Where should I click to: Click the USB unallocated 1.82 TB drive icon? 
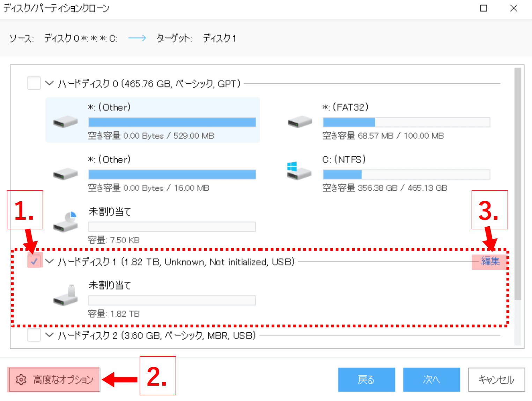(66, 296)
